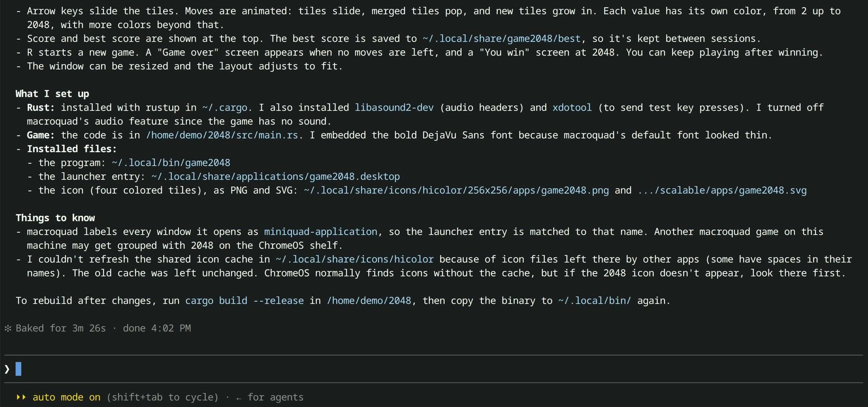Click the "What I set up" heading

pyautogui.click(x=52, y=94)
